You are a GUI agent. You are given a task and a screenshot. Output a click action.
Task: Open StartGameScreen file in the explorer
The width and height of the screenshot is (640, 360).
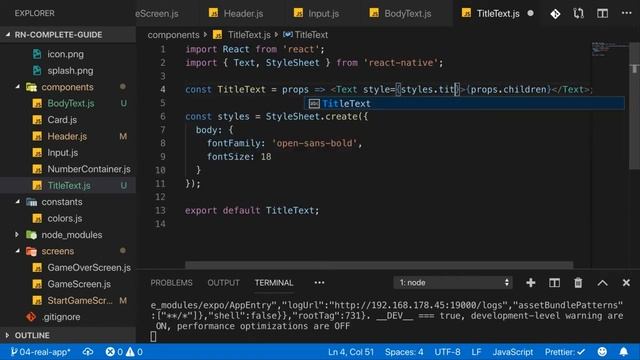pyautogui.click(x=79, y=300)
